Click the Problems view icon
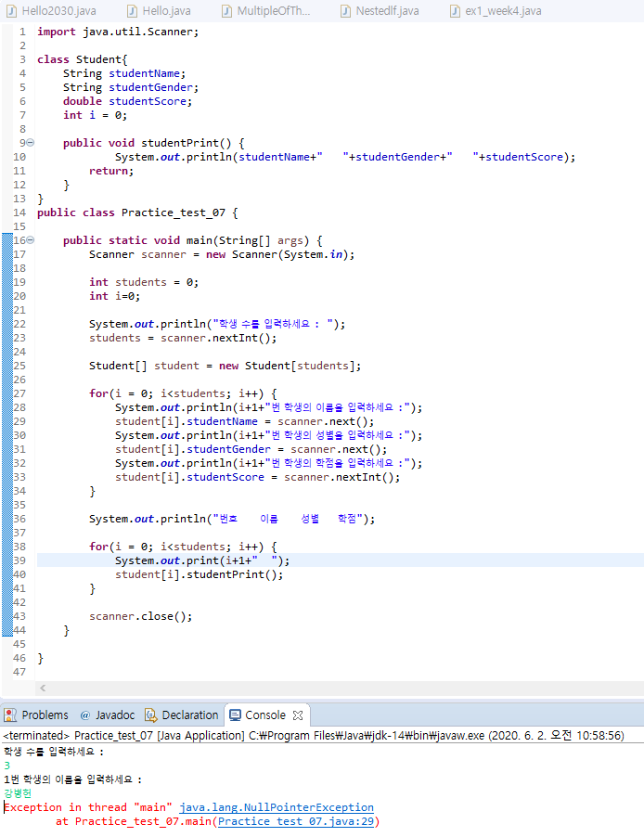The width and height of the screenshot is (644, 837). 10,715
